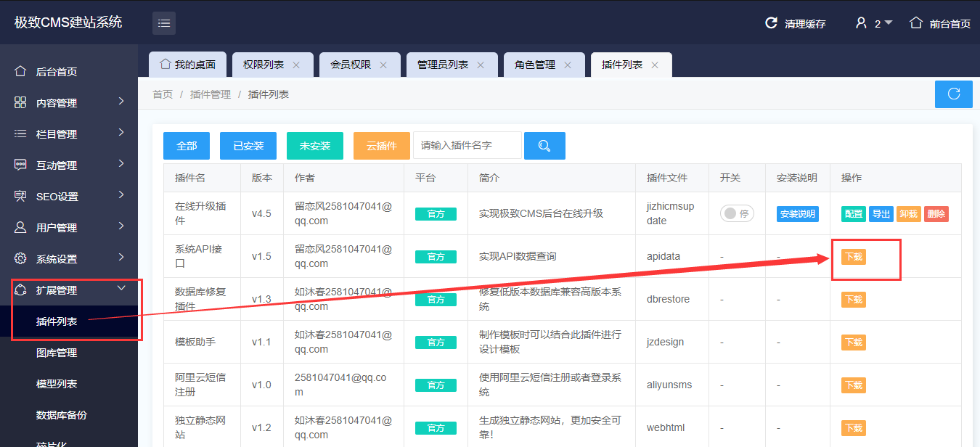Open 图库管理 in the sidebar
This screenshot has width=980, height=447.
[57, 353]
